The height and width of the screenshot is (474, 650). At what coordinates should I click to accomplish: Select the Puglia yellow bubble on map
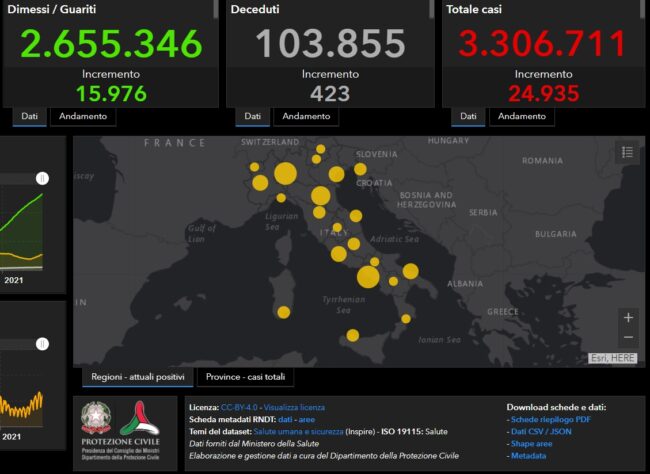point(410,271)
